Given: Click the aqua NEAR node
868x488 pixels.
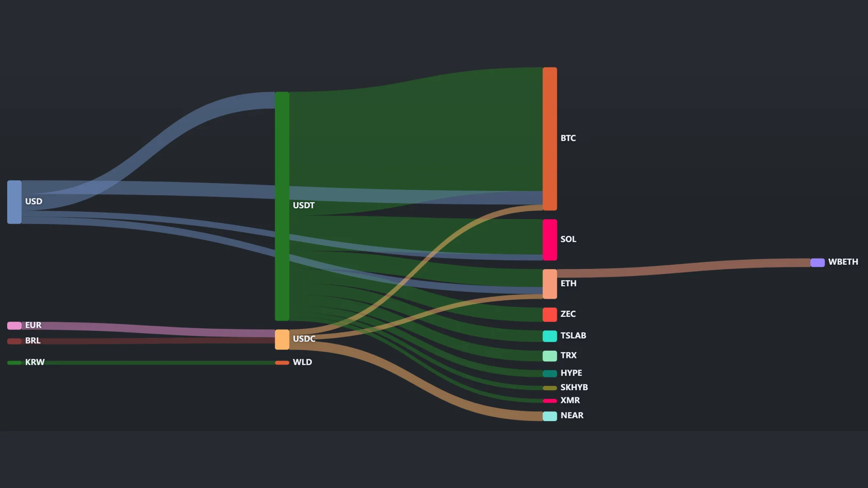Looking at the screenshot, I should (x=550, y=416).
